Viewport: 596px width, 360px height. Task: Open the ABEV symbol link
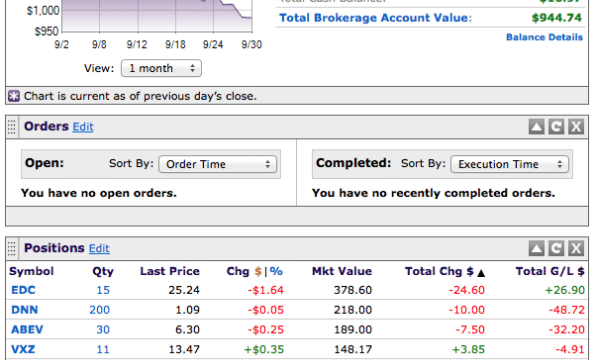point(27,330)
